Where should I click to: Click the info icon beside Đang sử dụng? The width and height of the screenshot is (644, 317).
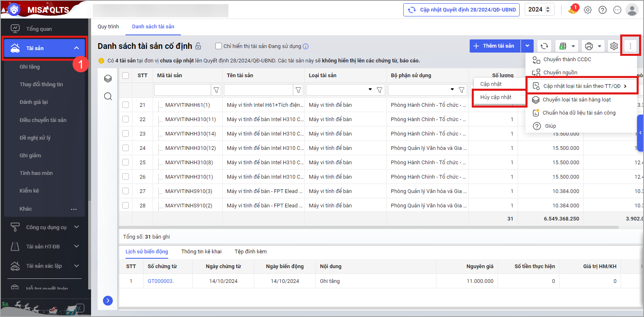tap(306, 46)
